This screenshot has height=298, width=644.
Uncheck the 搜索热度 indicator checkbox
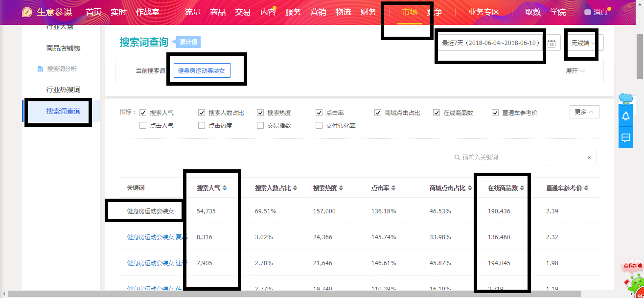point(260,113)
